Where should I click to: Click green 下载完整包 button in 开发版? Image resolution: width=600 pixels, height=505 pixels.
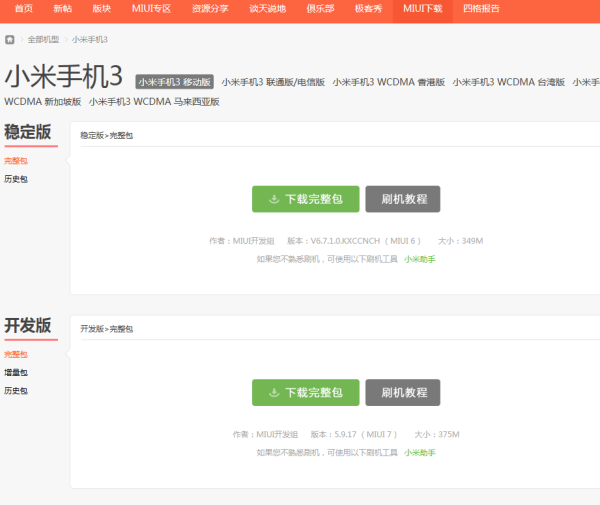pyautogui.click(x=305, y=393)
